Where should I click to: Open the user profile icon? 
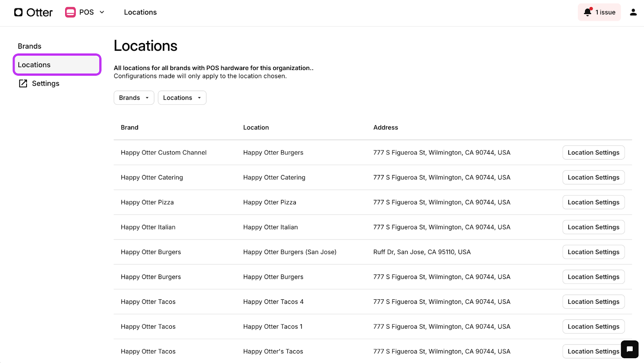(633, 12)
